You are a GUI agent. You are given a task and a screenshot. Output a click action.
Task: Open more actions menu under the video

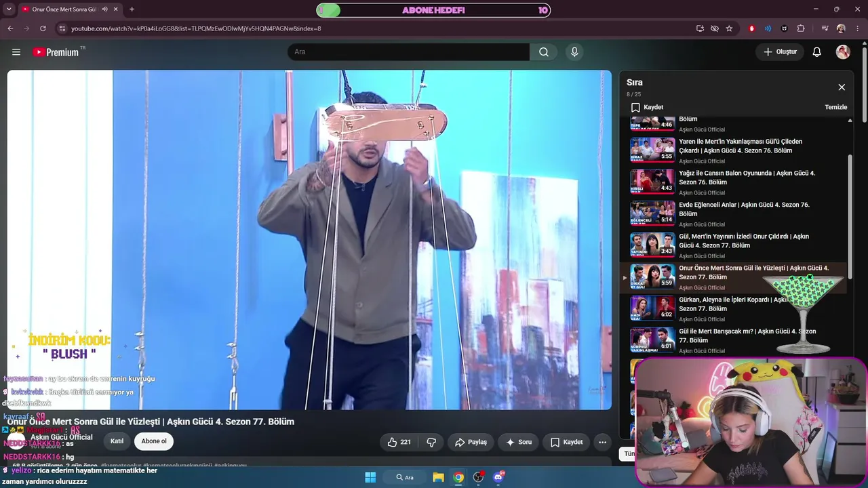tap(602, 442)
